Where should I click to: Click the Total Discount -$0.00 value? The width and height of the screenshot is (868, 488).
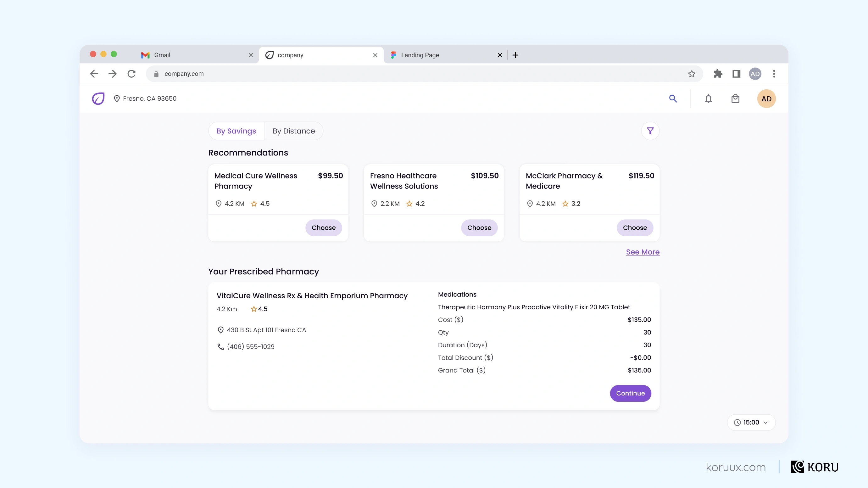click(640, 357)
